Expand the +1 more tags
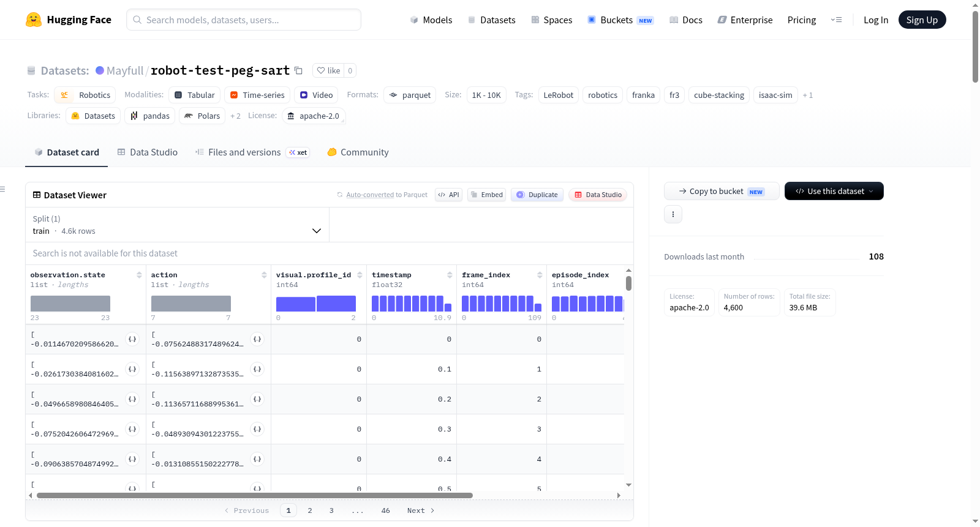980x527 pixels. [808, 95]
